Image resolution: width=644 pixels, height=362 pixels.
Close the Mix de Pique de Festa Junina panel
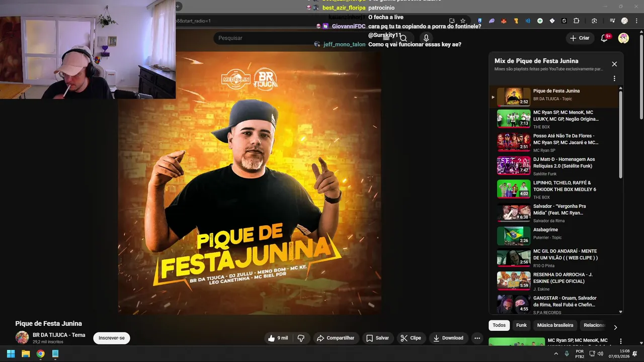pyautogui.click(x=614, y=64)
